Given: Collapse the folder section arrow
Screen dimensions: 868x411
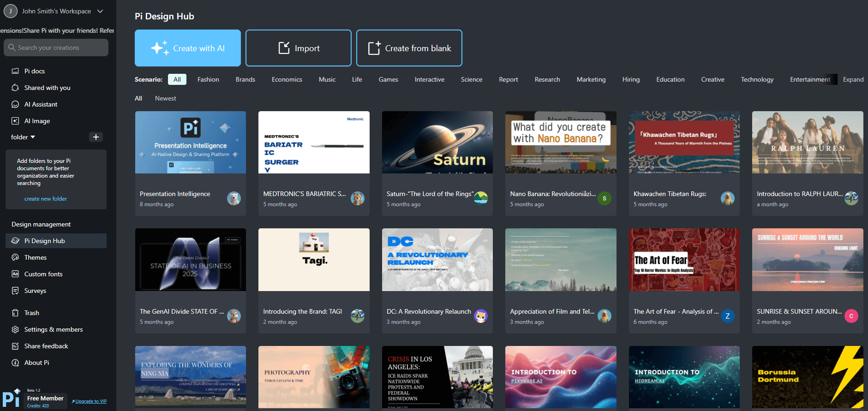Looking at the screenshot, I should pos(33,137).
